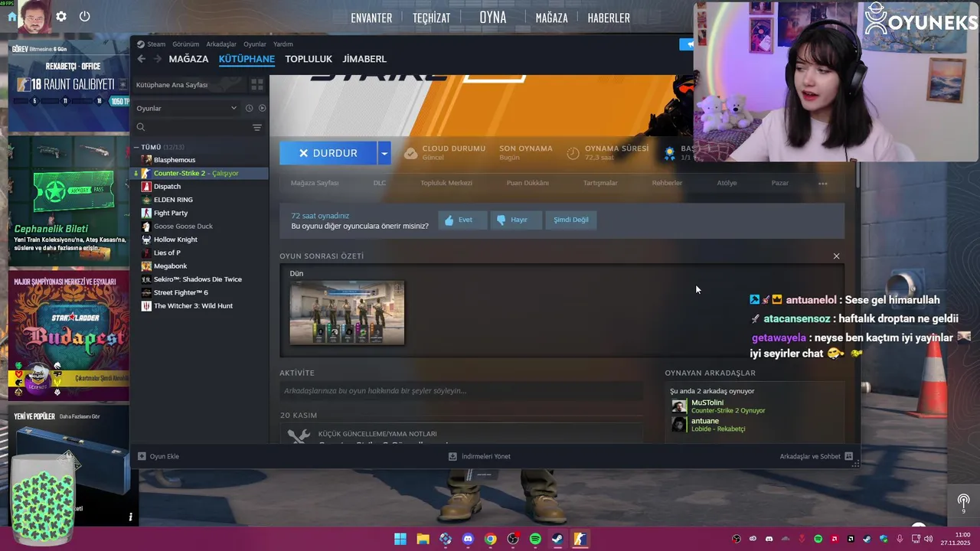This screenshot has width=980, height=551.
Task: Open the Puan Dükkânı link
Action: point(528,183)
